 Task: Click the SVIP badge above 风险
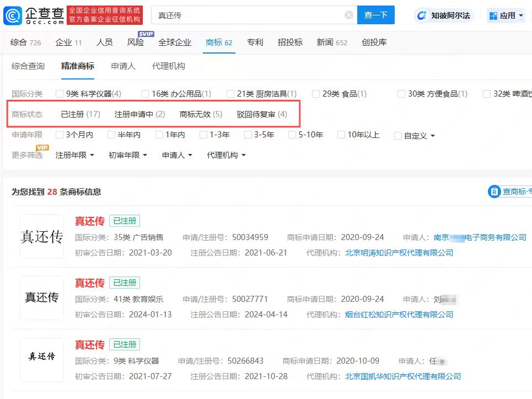point(146,34)
